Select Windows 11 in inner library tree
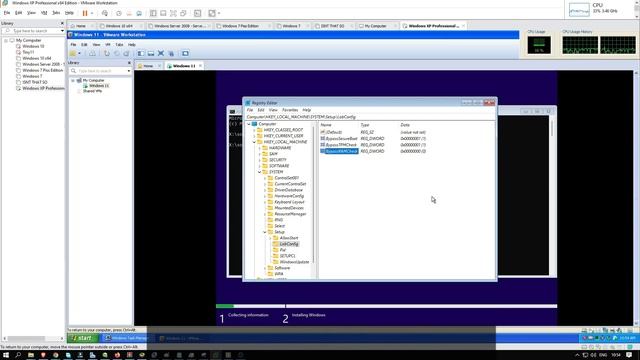The image size is (640, 360). [99, 86]
